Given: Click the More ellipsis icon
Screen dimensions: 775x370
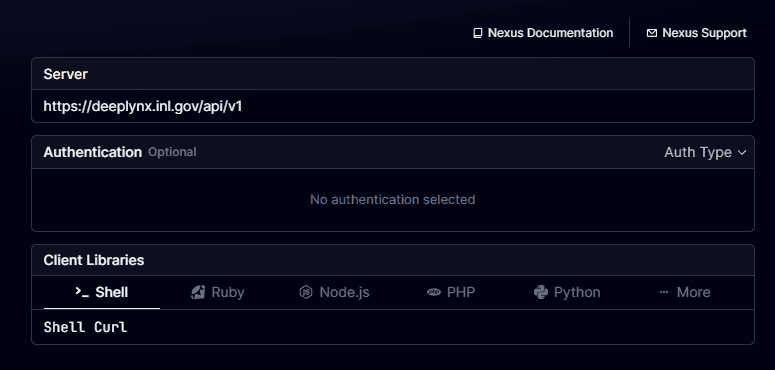Looking at the screenshot, I should coord(664,292).
